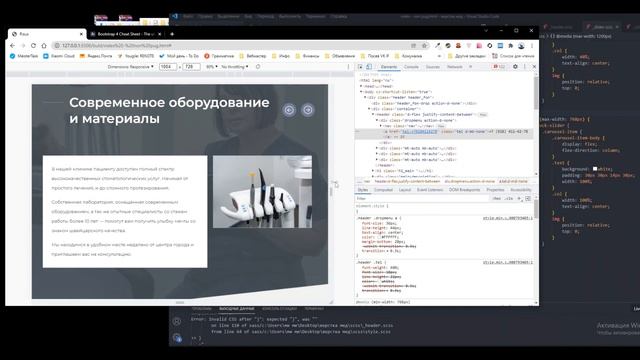Open the color picker eyedropper extension
Viewport: 640px width, 360px height.
[438, 46]
